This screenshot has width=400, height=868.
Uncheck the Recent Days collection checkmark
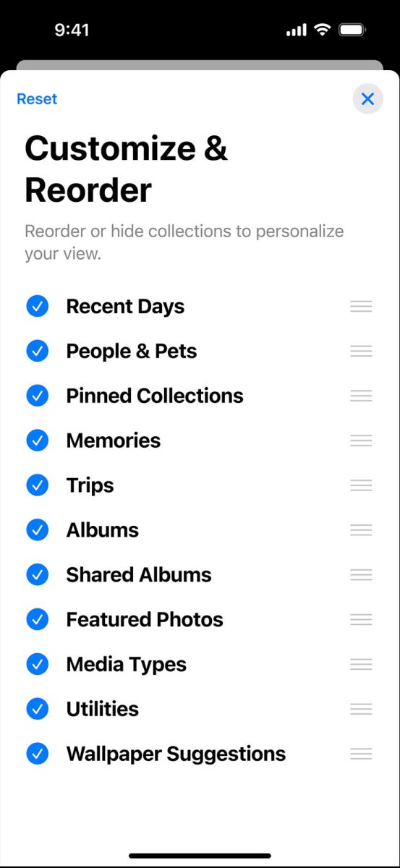[x=37, y=306]
